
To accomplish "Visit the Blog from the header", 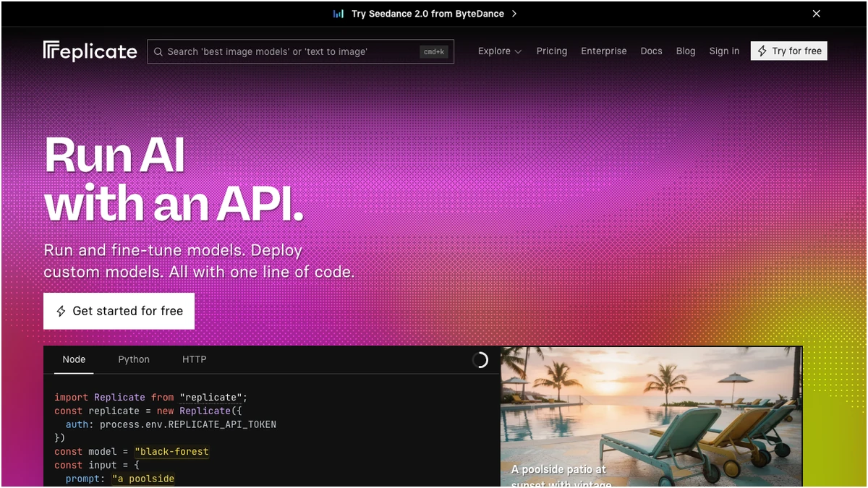I will (685, 51).
